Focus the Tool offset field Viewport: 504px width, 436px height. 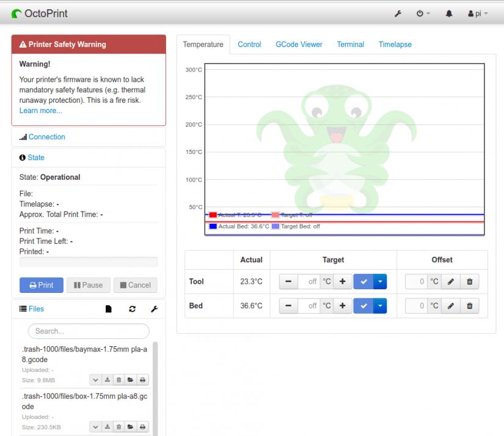pyautogui.click(x=416, y=281)
